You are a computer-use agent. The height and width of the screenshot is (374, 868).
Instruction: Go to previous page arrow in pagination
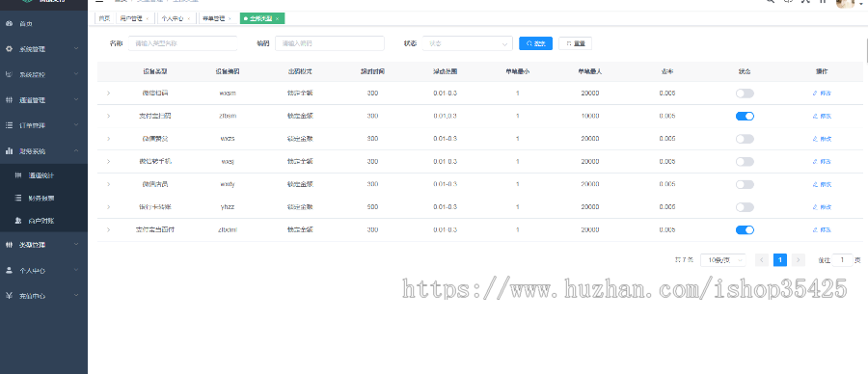tap(762, 260)
